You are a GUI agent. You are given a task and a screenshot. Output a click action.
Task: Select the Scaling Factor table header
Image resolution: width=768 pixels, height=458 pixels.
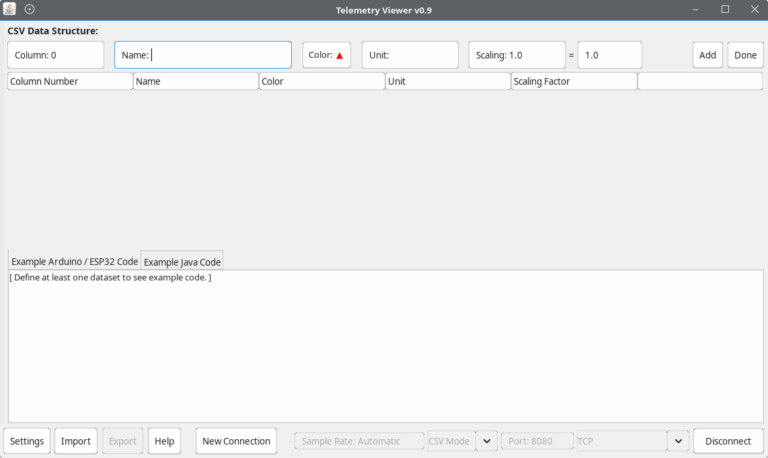coord(574,81)
